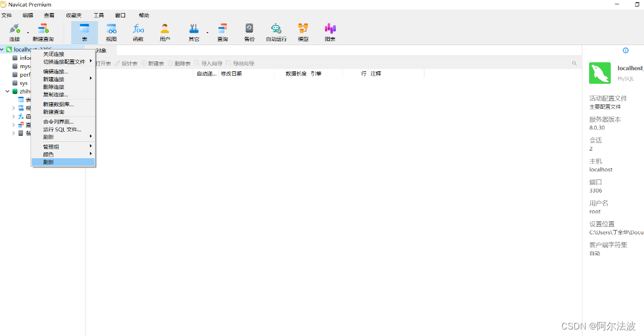Open the 查询 (Query) toolbar icon
Image resolution: width=644 pixels, height=336 pixels.
(x=222, y=29)
